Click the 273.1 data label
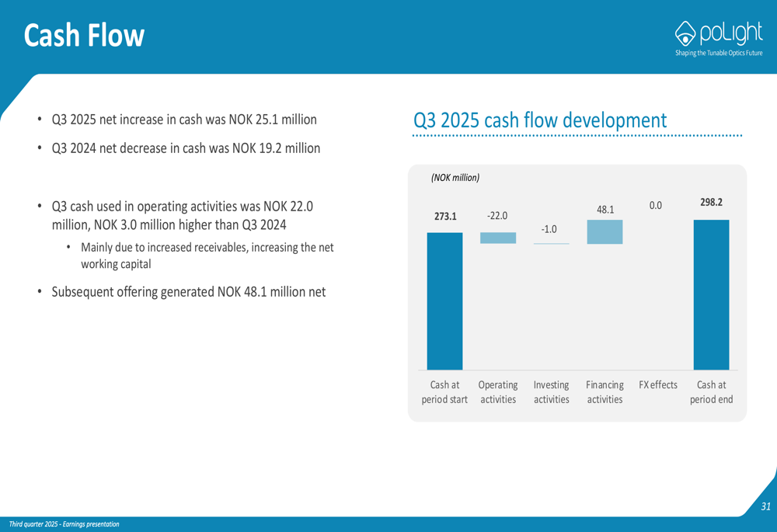This screenshot has width=777, height=532. pyautogui.click(x=445, y=217)
